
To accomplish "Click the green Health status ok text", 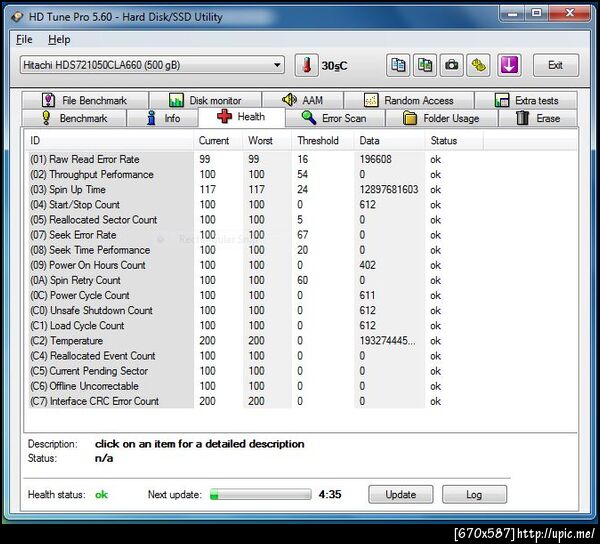I will [x=101, y=495].
